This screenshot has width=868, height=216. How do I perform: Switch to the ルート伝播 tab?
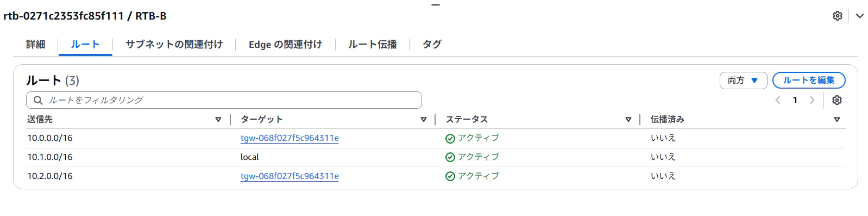pyautogui.click(x=373, y=45)
